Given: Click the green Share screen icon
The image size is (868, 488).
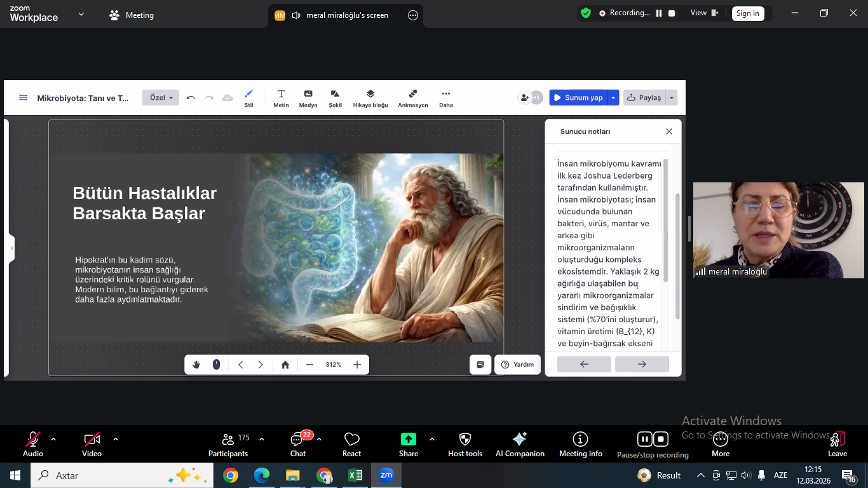Looking at the screenshot, I should (x=408, y=440).
